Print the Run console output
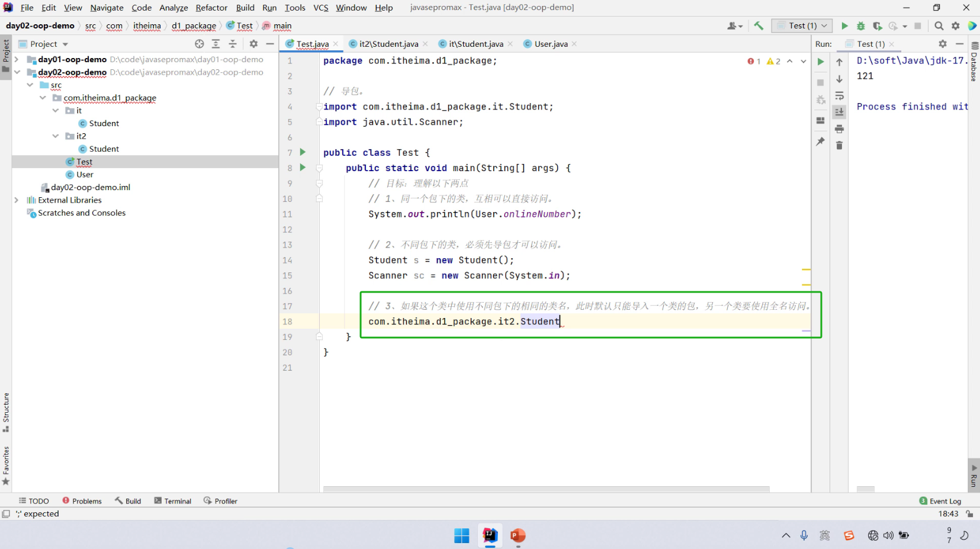The image size is (980, 549). (839, 129)
